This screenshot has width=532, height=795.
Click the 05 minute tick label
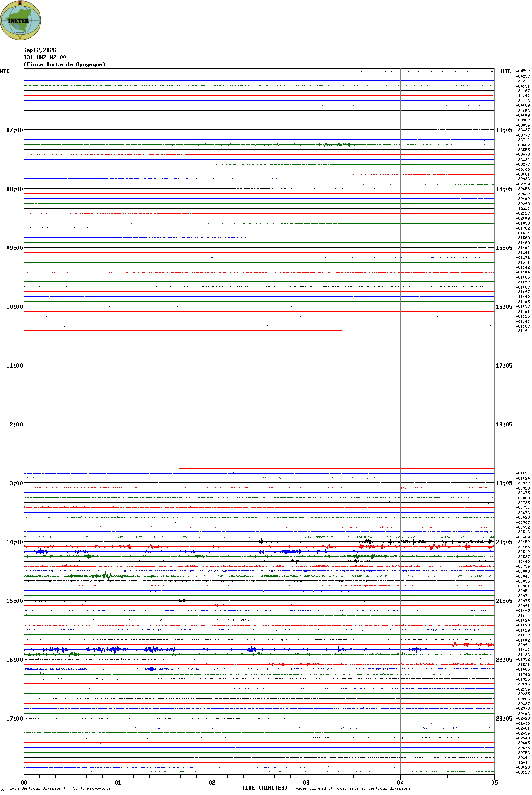(x=494, y=783)
